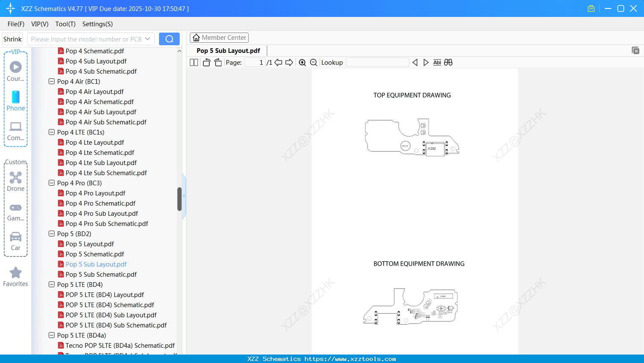Activate the binoculars search tool
Image resolution: width=644 pixels, height=363 pixels.
pos(448,62)
